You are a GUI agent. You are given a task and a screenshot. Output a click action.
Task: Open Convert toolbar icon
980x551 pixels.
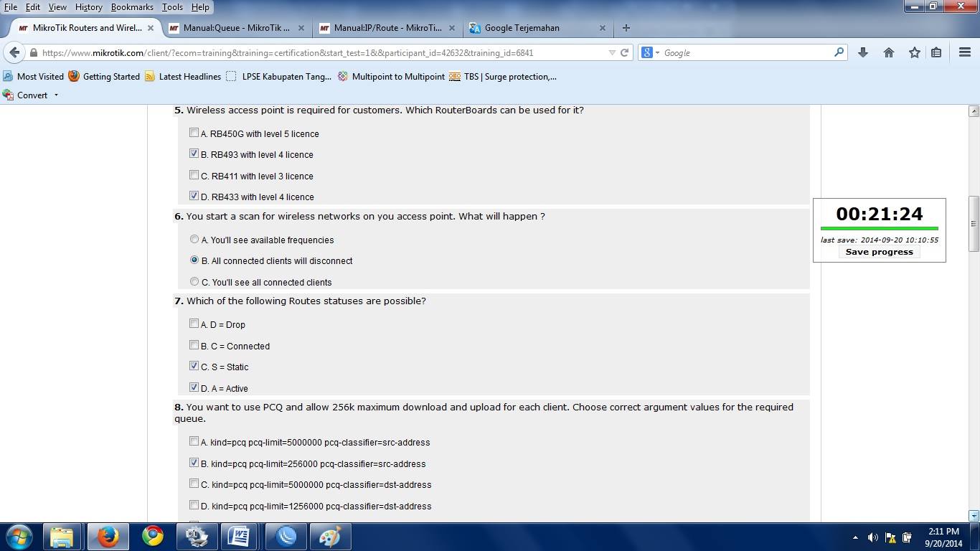[x=8, y=95]
